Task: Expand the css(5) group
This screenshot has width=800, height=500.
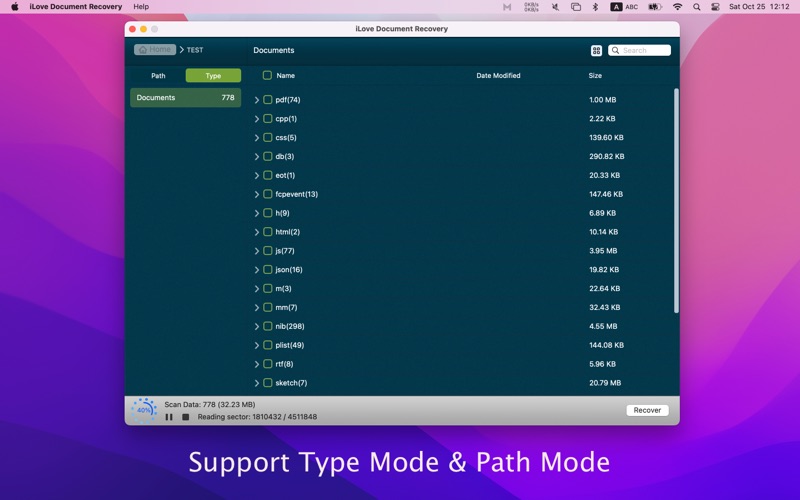Action: pos(257,138)
